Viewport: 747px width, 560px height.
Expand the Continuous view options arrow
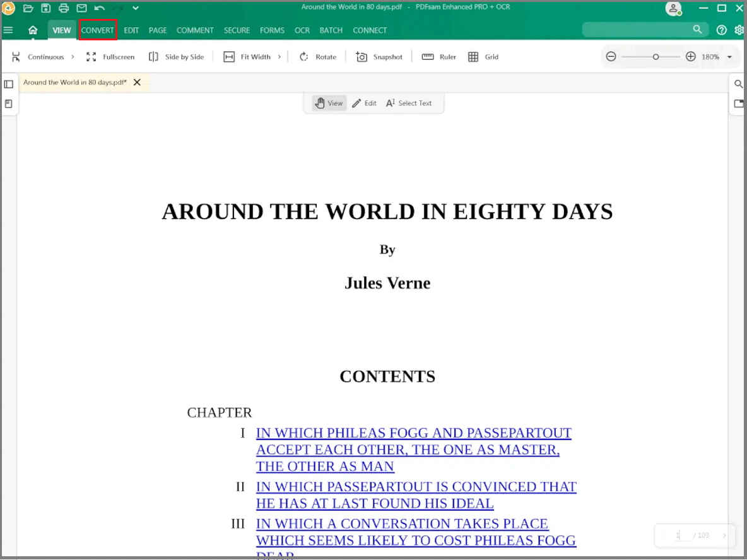(x=73, y=57)
